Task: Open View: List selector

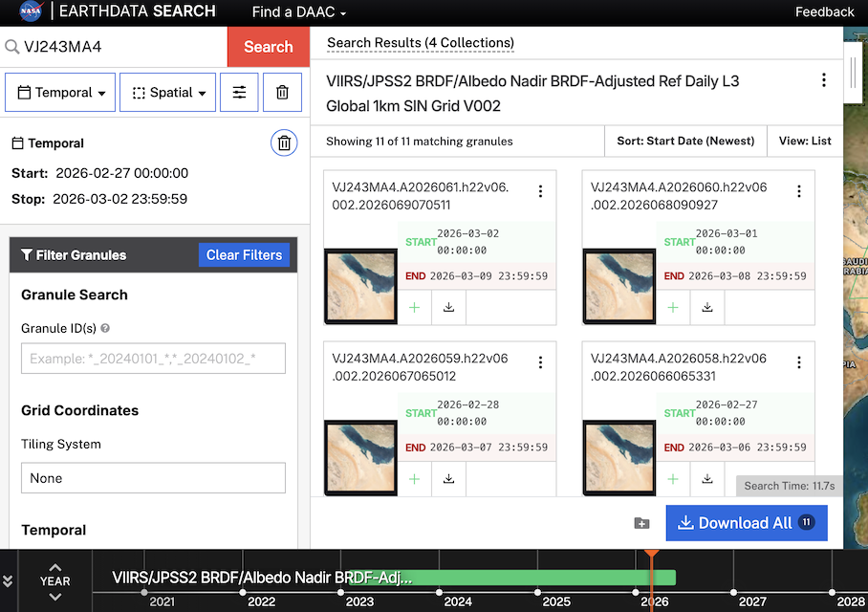Action: (x=805, y=141)
